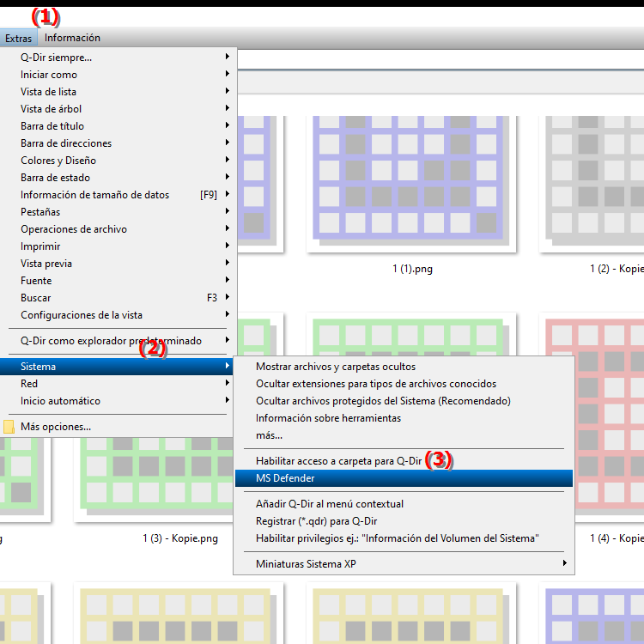Click the 1 (4) - Kopie file name
644x644 pixels.
click(x=617, y=538)
